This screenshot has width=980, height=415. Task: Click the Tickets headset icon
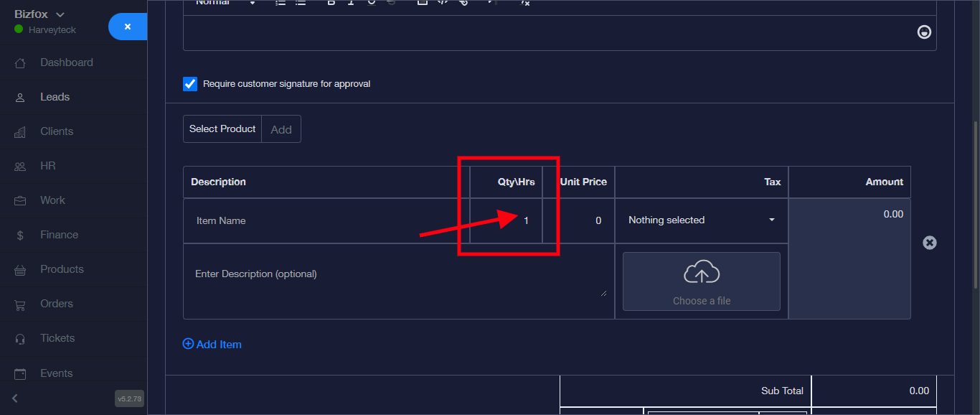[x=20, y=339]
